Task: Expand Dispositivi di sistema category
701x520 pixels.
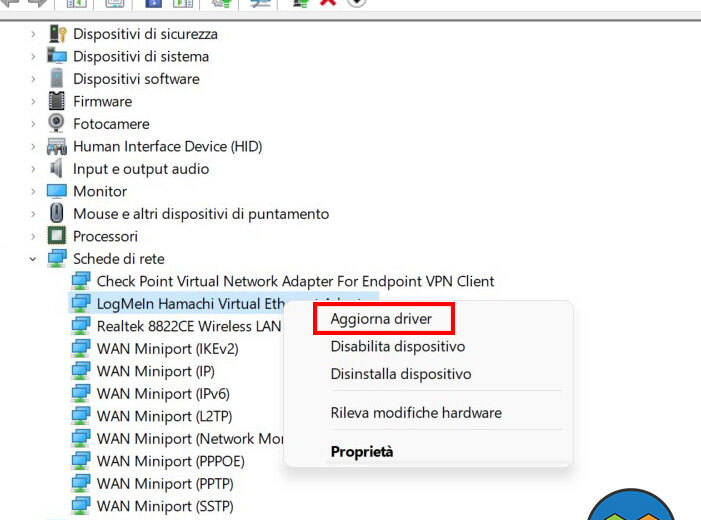Action: click(x=33, y=56)
